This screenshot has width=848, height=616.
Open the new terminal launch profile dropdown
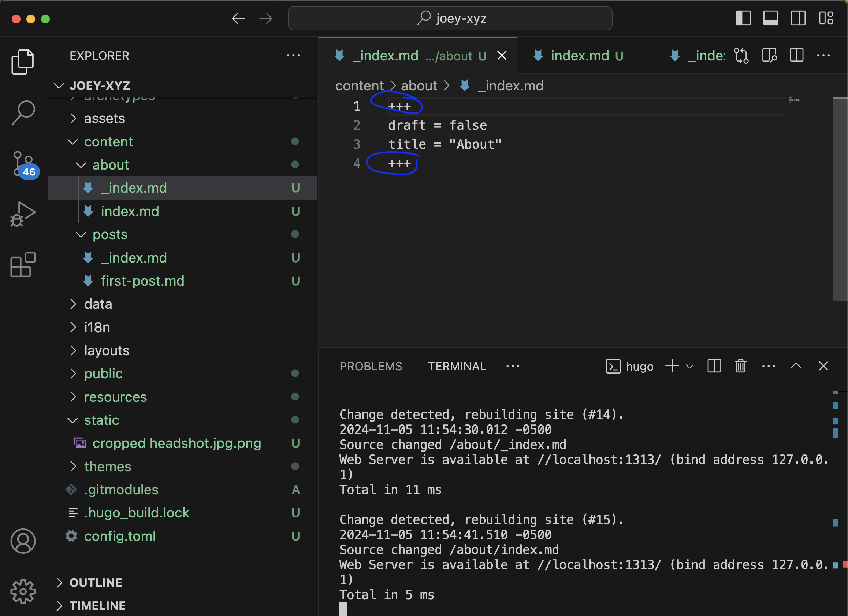690,367
